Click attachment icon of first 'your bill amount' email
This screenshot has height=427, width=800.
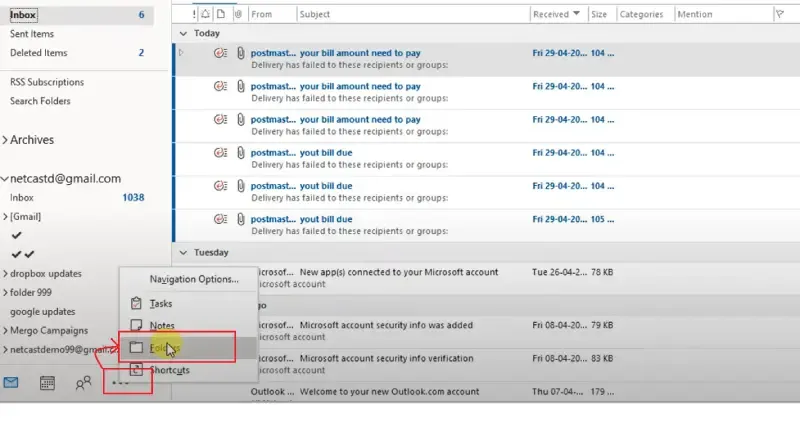click(240, 53)
